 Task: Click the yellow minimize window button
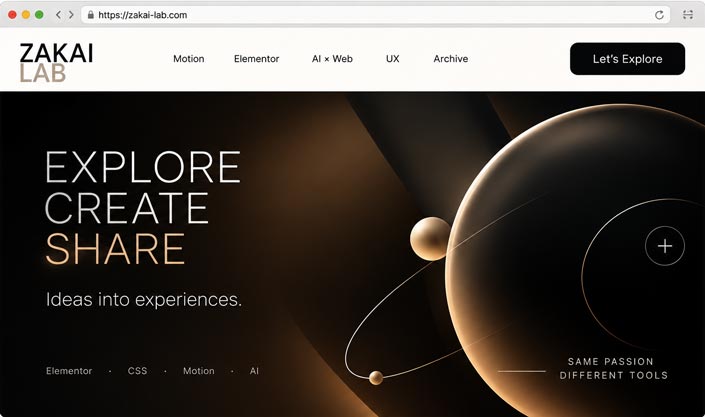(26, 15)
